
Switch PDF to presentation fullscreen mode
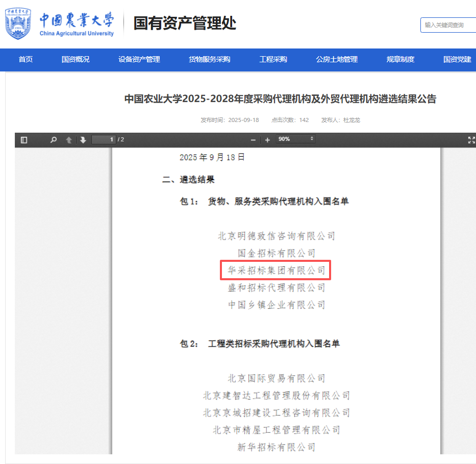click(x=471, y=140)
